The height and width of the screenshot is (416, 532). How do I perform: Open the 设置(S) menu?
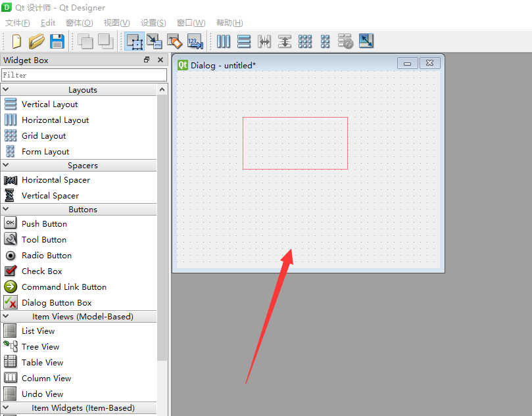(153, 23)
